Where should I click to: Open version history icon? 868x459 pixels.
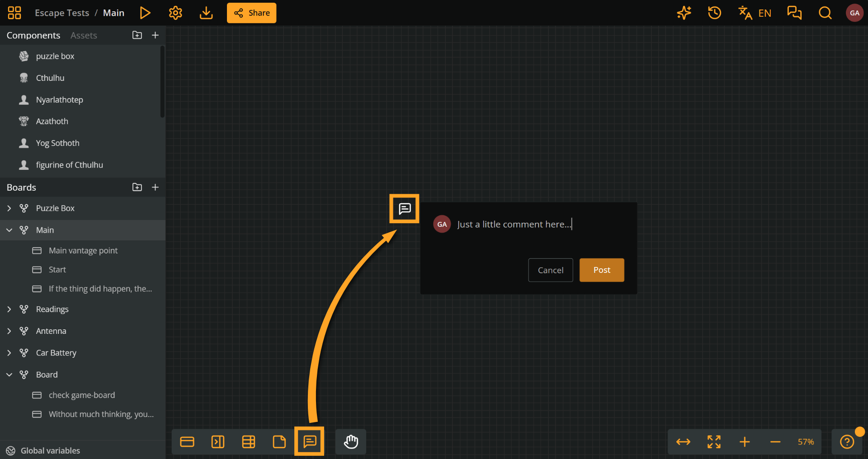click(714, 13)
